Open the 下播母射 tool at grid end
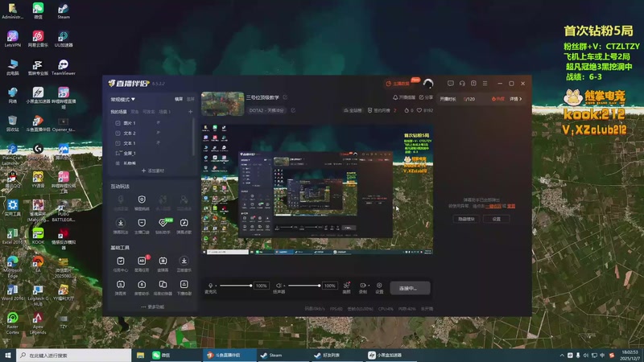 tap(184, 287)
